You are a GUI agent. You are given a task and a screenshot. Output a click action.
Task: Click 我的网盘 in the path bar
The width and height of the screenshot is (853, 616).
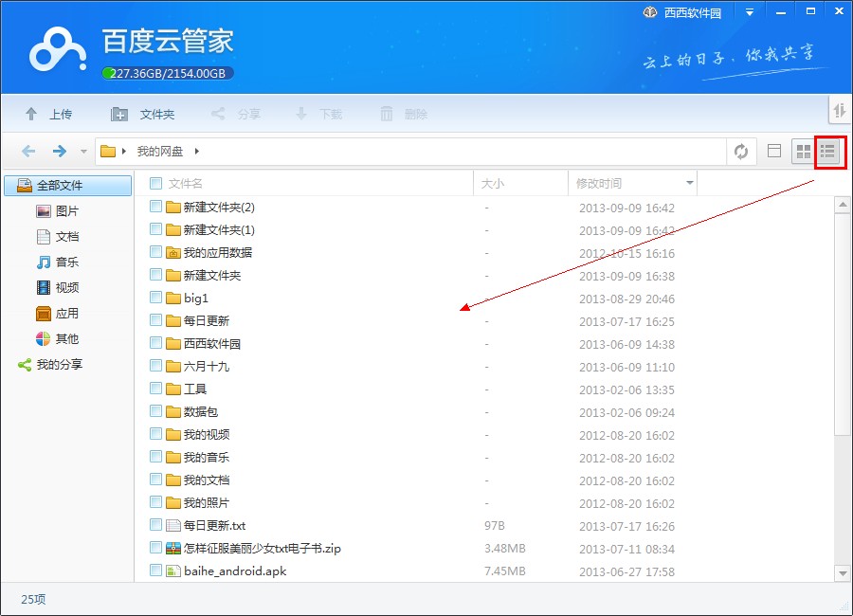159,152
